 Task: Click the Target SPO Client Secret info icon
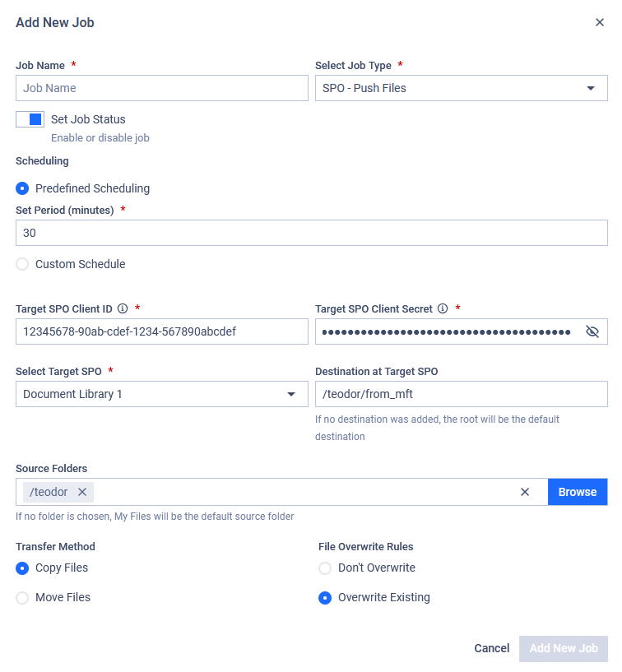click(x=443, y=308)
